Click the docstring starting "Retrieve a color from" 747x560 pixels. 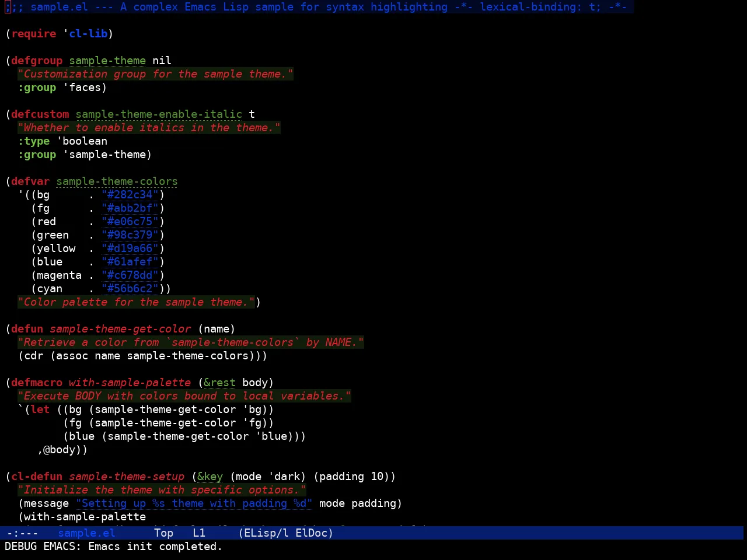point(191,342)
